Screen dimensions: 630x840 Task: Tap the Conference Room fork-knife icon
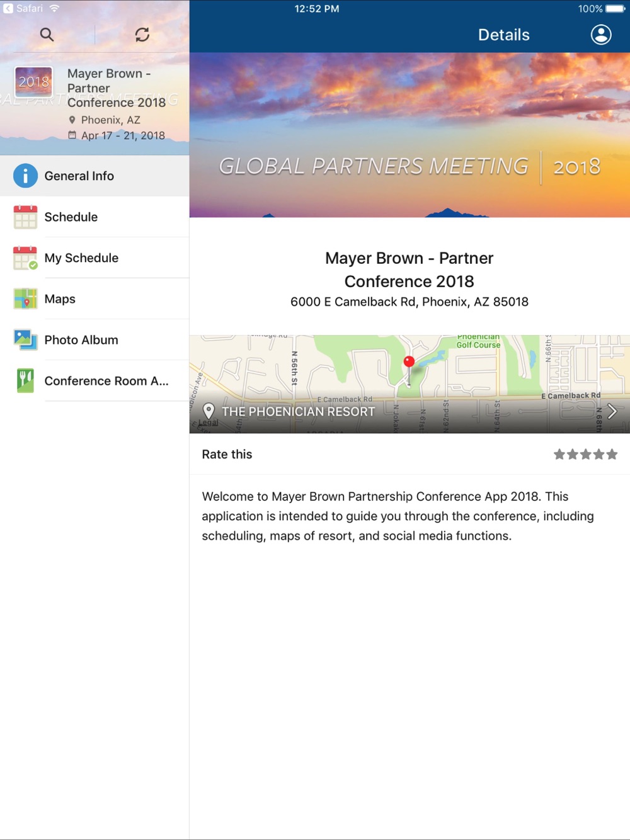(x=25, y=381)
